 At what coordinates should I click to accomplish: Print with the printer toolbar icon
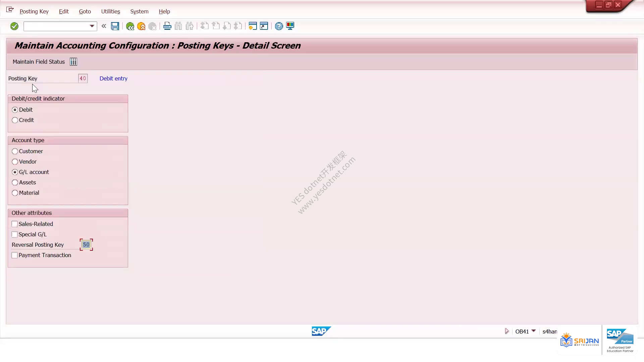point(167,26)
